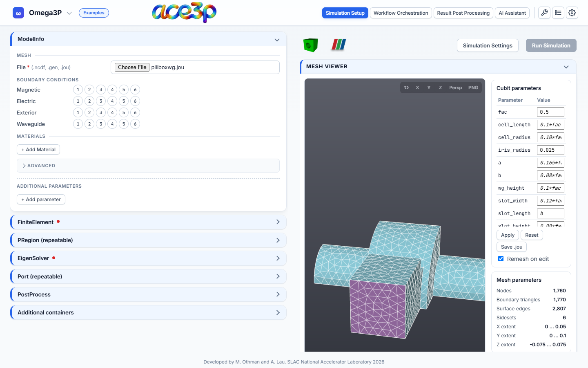Expand the PRegion (repeatable) section

(x=149, y=240)
